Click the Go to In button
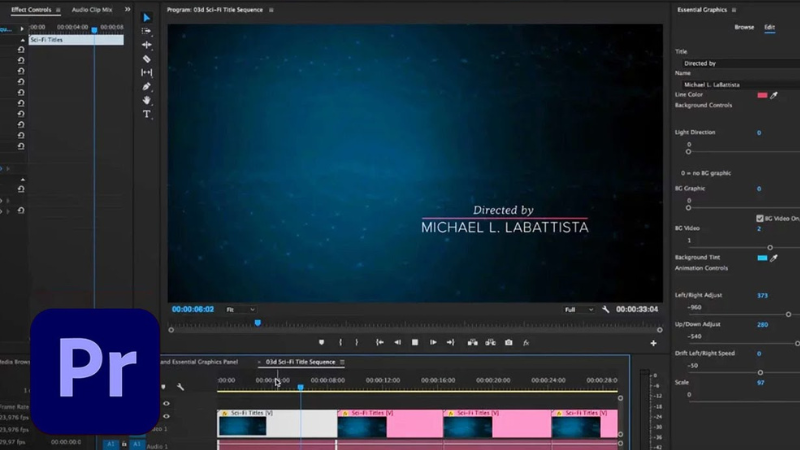This screenshot has height=450, width=800. [380, 342]
